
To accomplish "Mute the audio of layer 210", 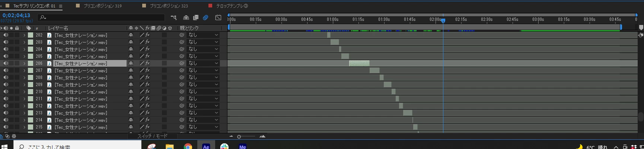I will [x=6, y=92].
